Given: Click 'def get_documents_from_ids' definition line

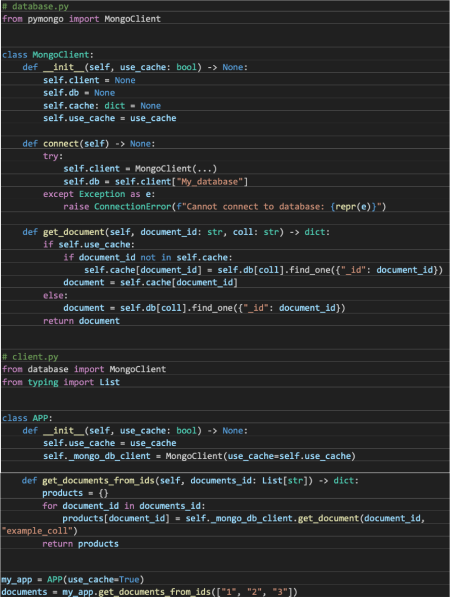Looking at the screenshot, I should pyautogui.click(x=190, y=480).
